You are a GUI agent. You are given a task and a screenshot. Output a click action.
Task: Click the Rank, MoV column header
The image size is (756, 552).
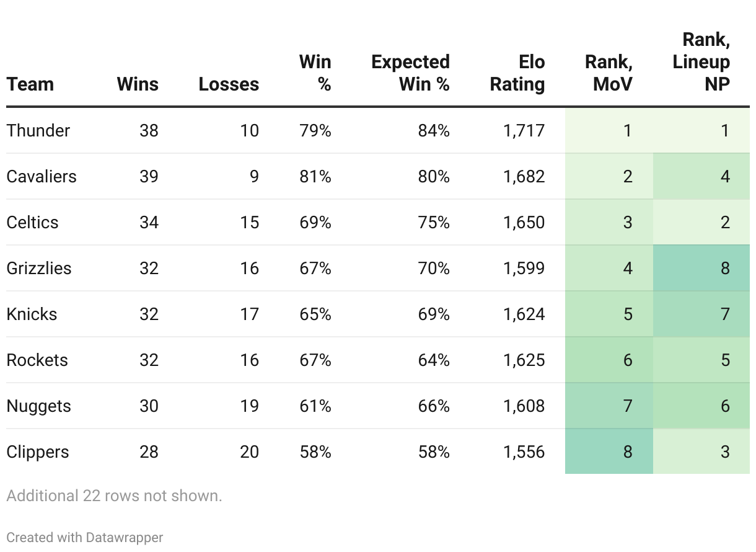pos(609,73)
